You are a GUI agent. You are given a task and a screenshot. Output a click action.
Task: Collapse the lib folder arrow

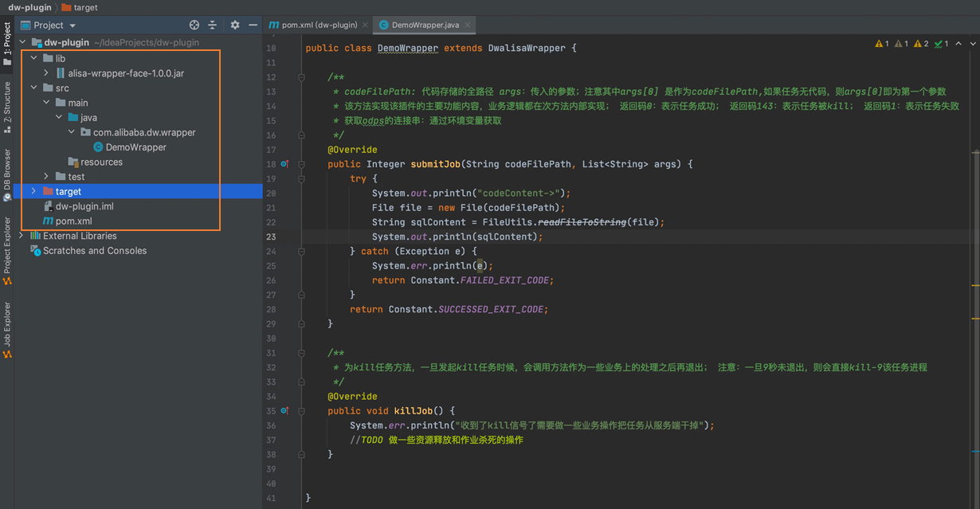(x=34, y=58)
